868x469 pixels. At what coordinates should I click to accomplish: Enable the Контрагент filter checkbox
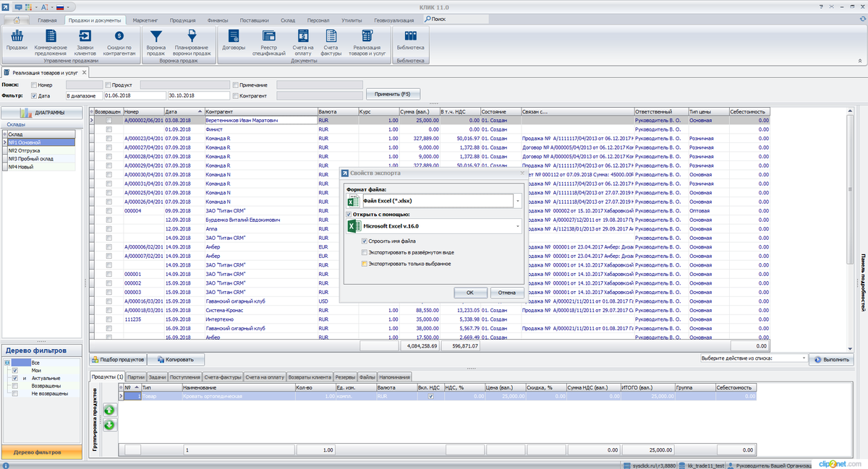click(236, 95)
